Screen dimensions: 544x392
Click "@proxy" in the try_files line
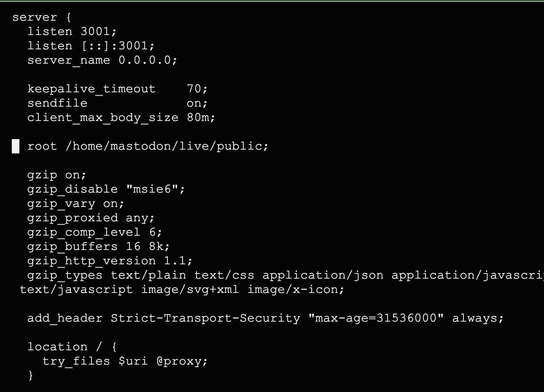(x=179, y=361)
